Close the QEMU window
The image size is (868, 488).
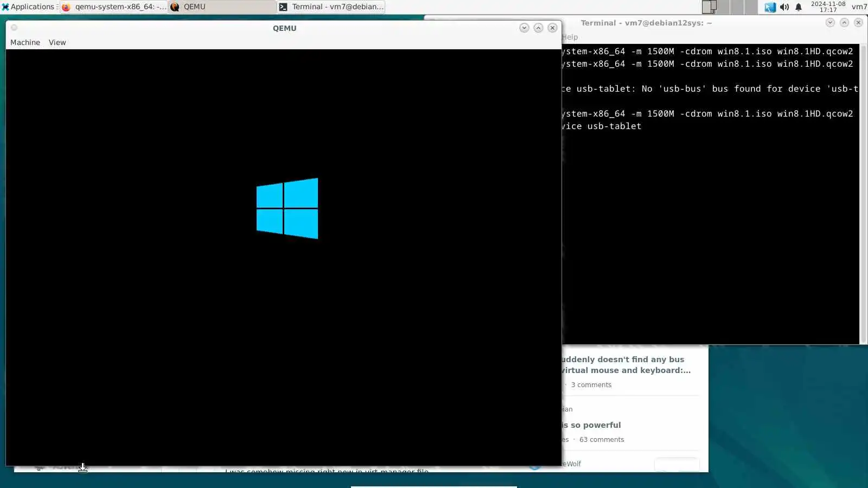(552, 28)
